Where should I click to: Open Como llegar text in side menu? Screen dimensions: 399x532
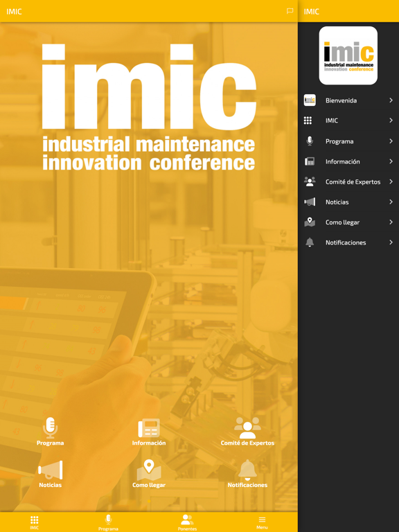tap(342, 222)
